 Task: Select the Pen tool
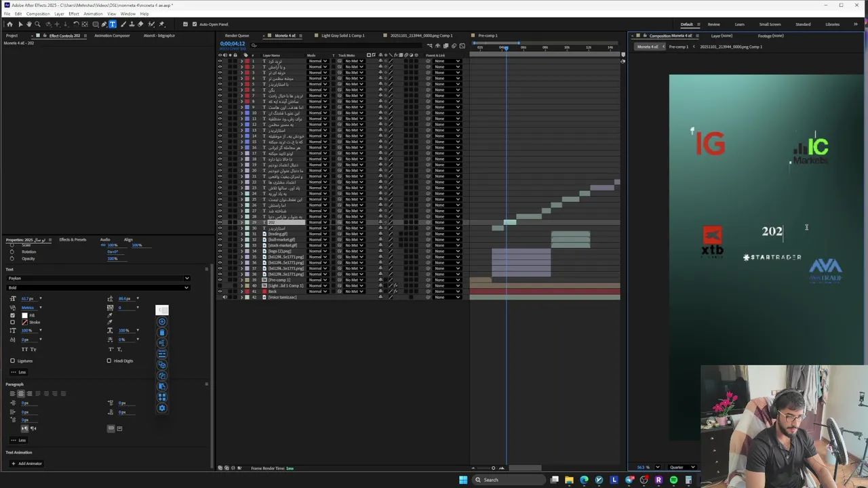(104, 24)
